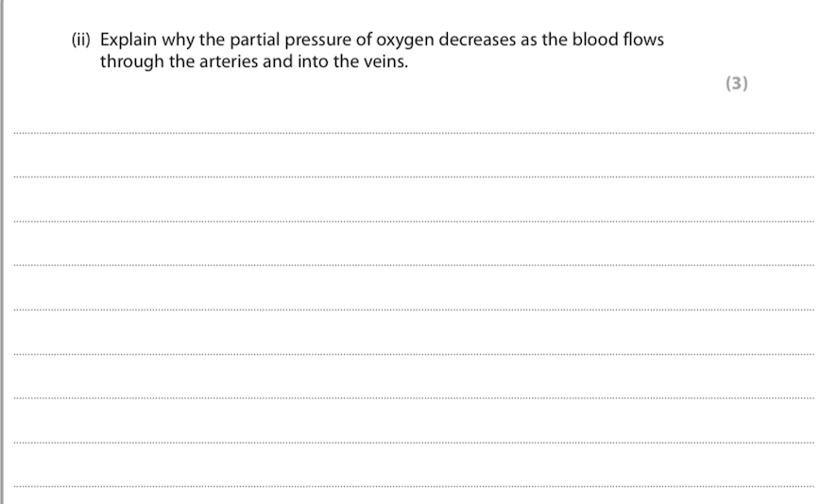Click the second dotted answer line
The width and height of the screenshot is (820, 504).
pyautogui.click(x=413, y=177)
